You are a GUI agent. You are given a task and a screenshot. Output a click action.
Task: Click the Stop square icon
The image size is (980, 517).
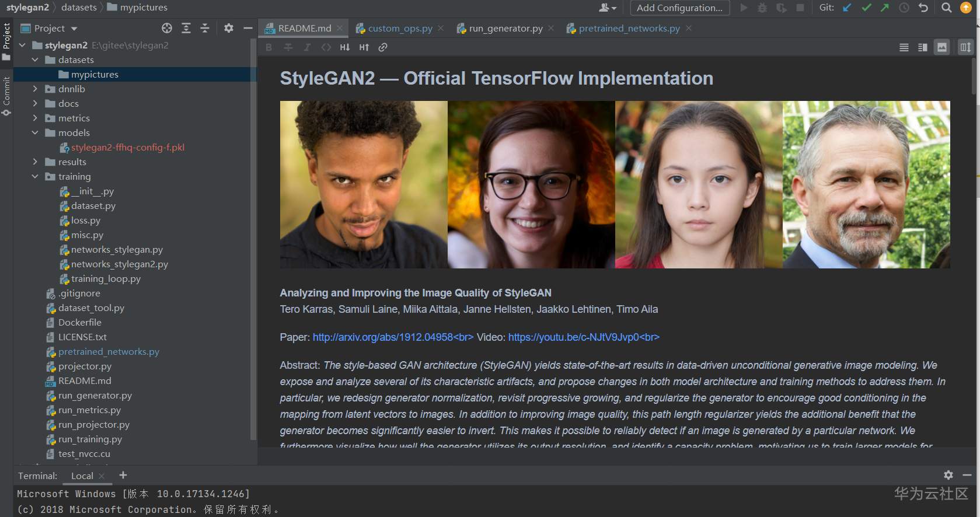(800, 8)
